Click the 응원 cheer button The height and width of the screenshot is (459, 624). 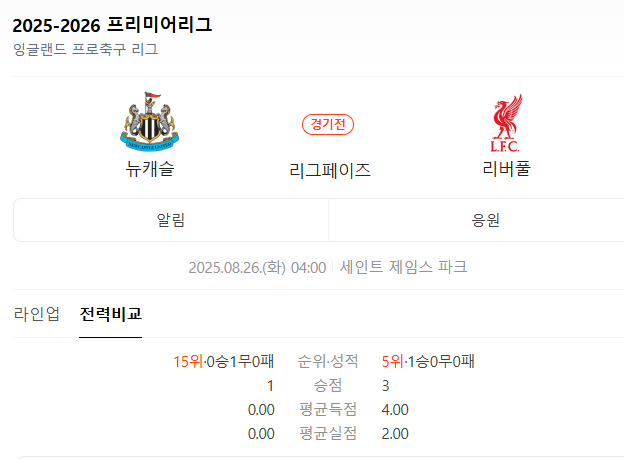coord(485,220)
